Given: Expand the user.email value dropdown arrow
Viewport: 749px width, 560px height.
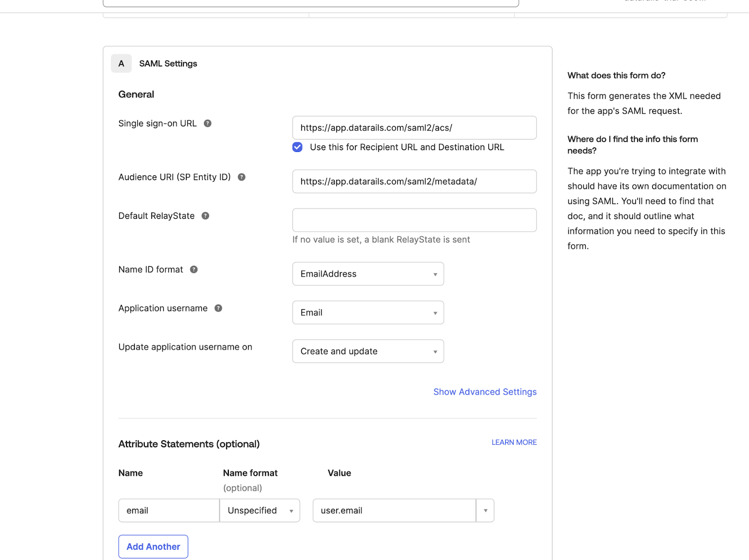Looking at the screenshot, I should pos(485,510).
